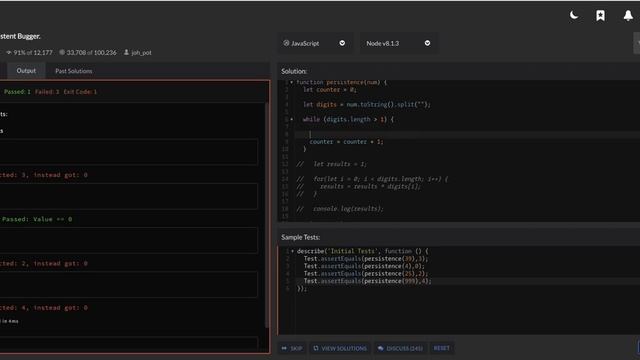Click the persistence(999),4 test line
Image resolution: width=640 pixels, height=360 pixels.
[x=367, y=281]
